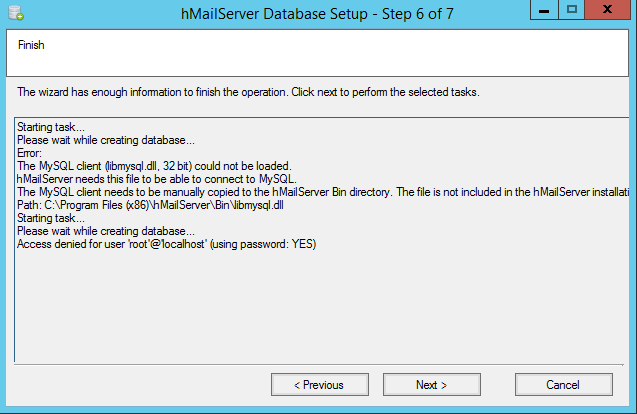Cancel the database setup wizard
Viewport: 637px width, 414px height.
point(563,384)
